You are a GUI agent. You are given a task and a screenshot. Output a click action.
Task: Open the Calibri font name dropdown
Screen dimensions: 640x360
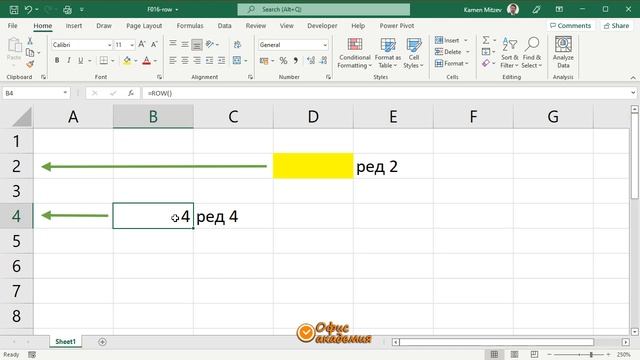tap(109, 45)
